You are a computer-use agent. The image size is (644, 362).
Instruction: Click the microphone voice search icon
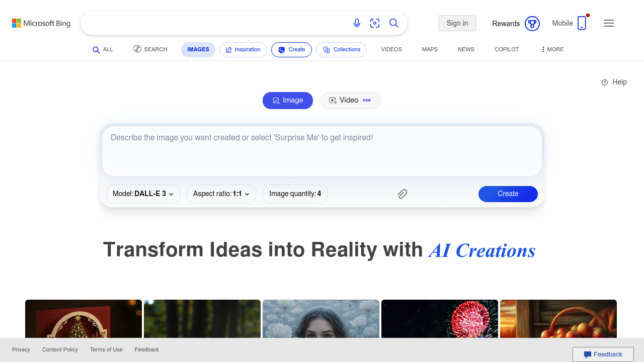click(357, 23)
